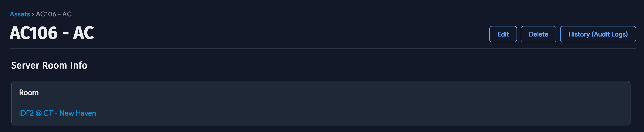Click the room table's data row

pyautogui.click(x=321, y=114)
